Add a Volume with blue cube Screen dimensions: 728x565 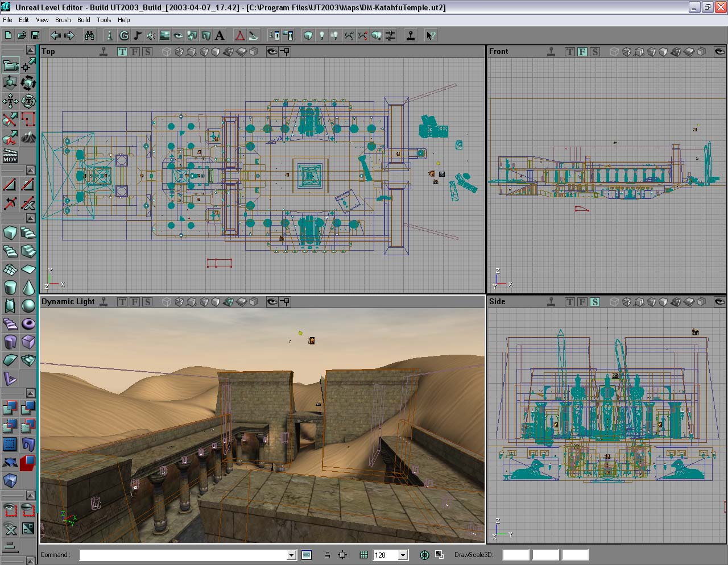10,481
